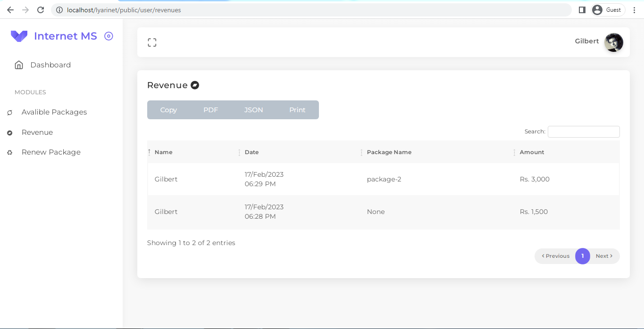Image resolution: width=644 pixels, height=329 pixels.
Task: Select the Renew Package recycle icon
Action: [9, 152]
